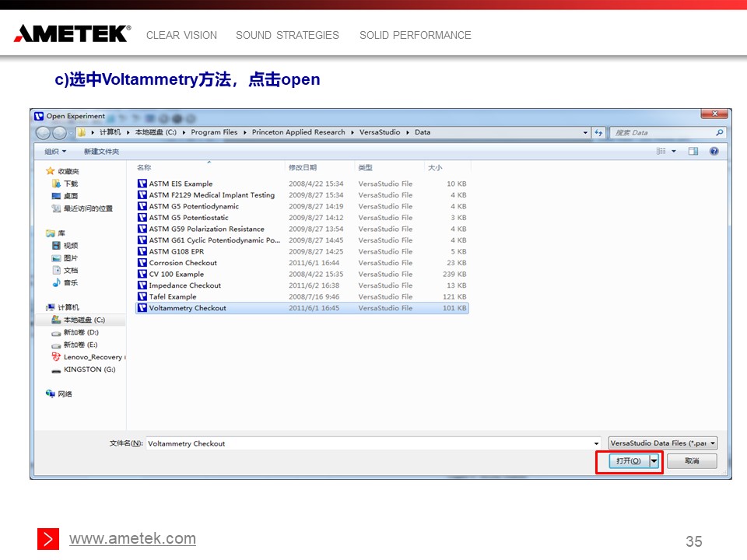Click the 打开(O) button
This screenshot has width=747, height=560.
pyautogui.click(x=629, y=461)
